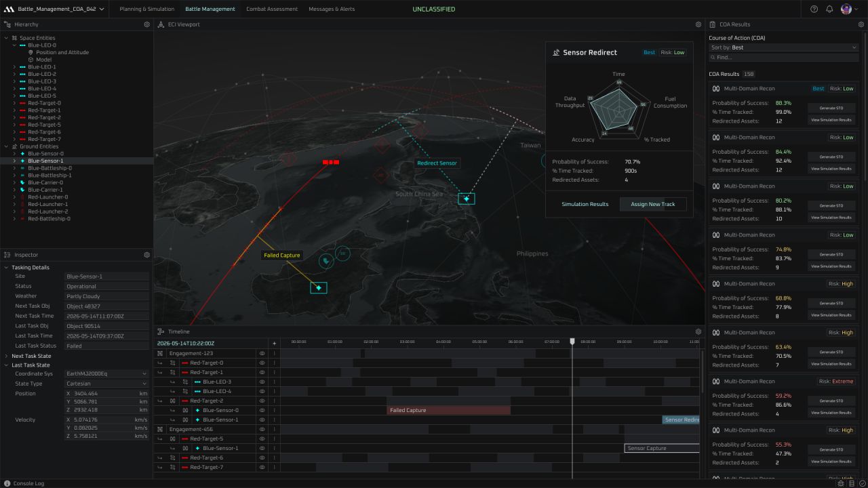Open the Coordinate Sys EarthMJ2000Eq dropdown

106,373
